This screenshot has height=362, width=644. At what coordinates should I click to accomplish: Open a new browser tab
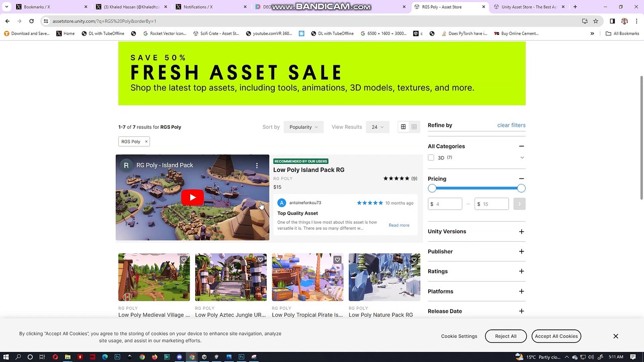tap(575, 7)
